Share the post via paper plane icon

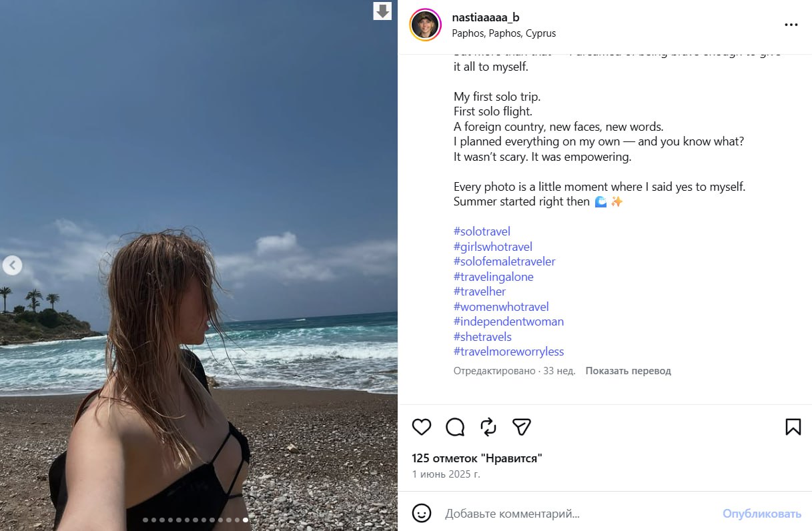coord(522,427)
